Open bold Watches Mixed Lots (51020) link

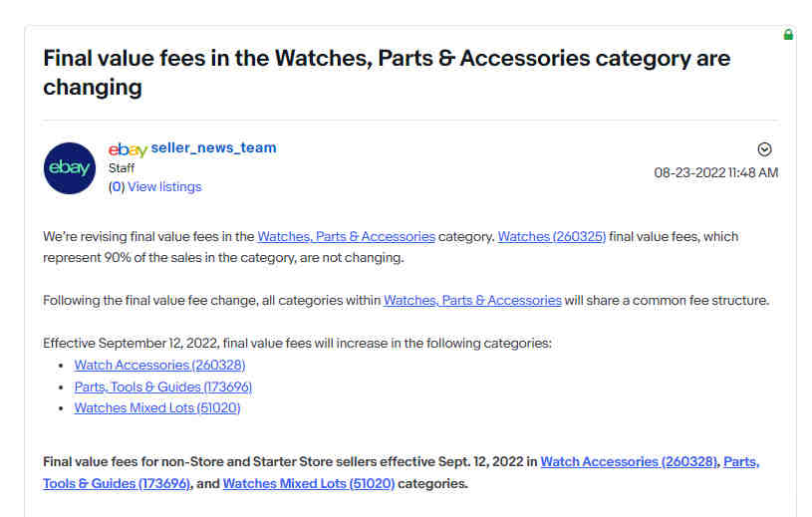309,483
